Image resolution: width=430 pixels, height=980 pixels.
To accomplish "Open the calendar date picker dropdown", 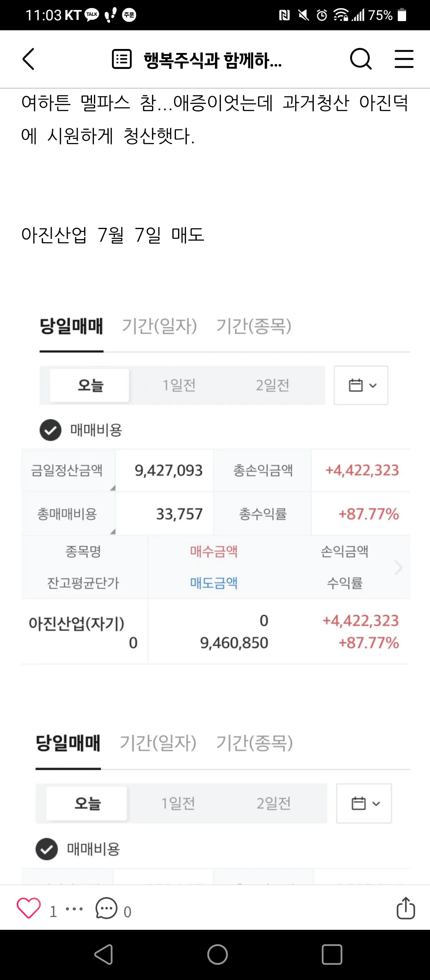I will pyautogui.click(x=361, y=385).
